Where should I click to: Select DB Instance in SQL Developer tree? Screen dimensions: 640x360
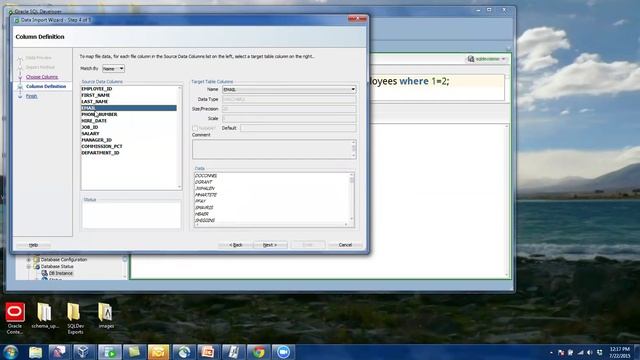tap(61, 273)
